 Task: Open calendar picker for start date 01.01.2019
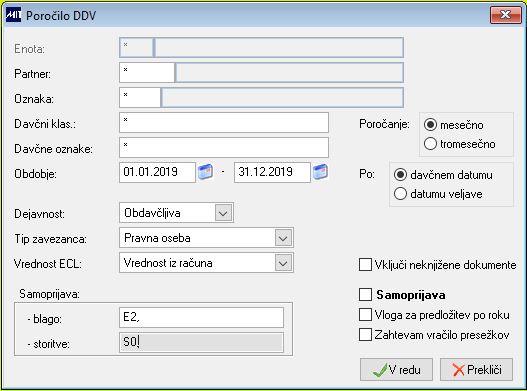click(x=205, y=172)
